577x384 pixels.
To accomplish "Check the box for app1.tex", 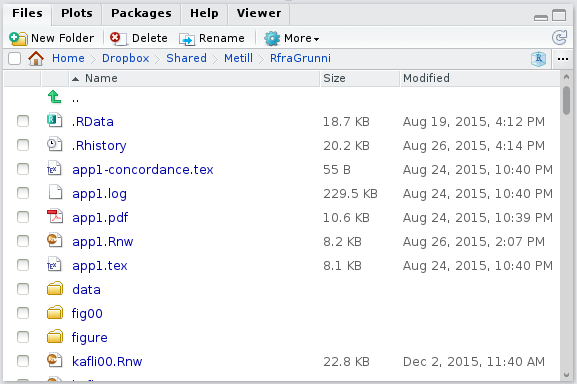I will point(23,265).
